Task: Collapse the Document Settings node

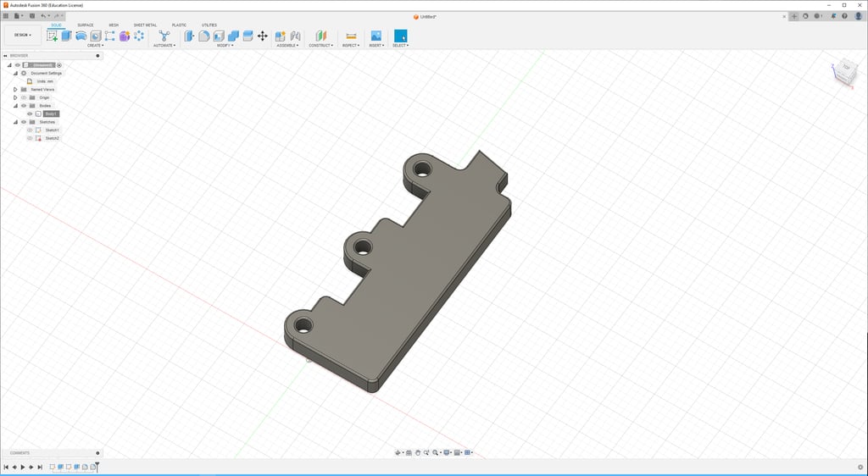Action: coord(15,73)
